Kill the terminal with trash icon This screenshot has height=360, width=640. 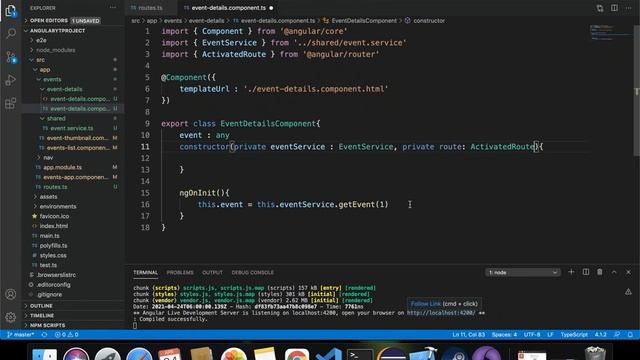600,272
